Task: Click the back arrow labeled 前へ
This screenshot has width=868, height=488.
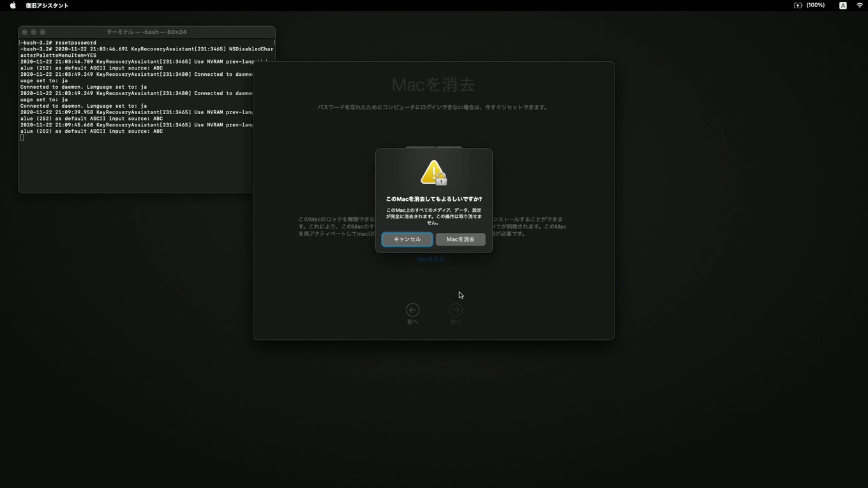Action: click(412, 311)
